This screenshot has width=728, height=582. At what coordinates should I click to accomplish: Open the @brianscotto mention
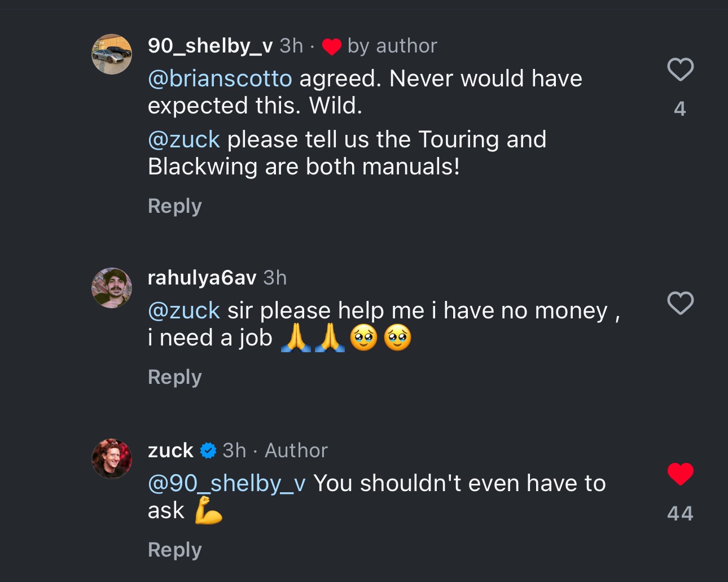pos(220,78)
